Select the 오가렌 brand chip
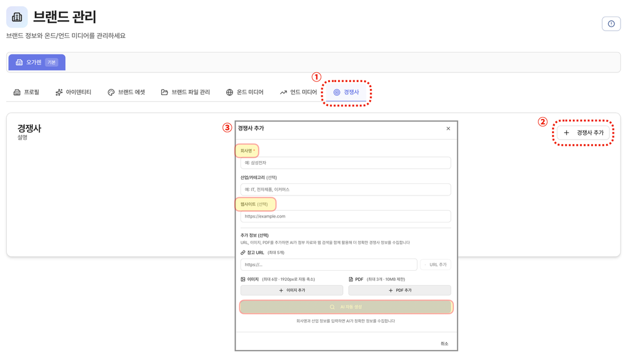The width and height of the screenshot is (628, 364). tap(37, 63)
